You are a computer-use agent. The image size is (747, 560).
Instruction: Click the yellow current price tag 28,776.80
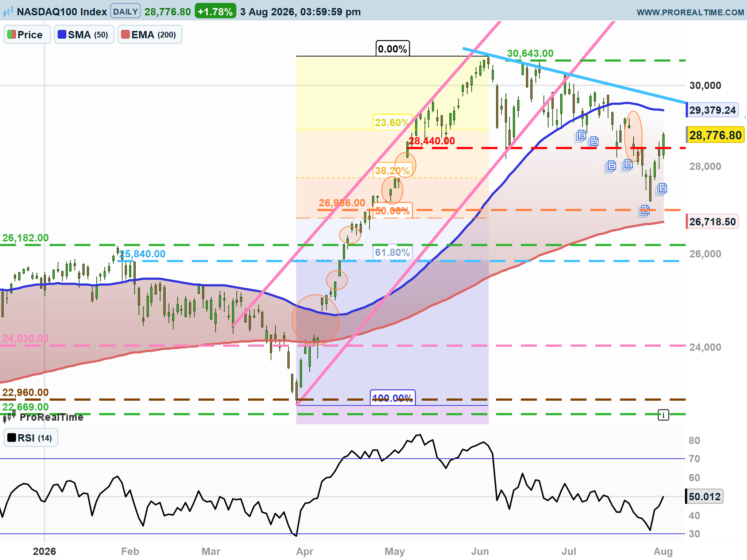[x=715, y=135]
